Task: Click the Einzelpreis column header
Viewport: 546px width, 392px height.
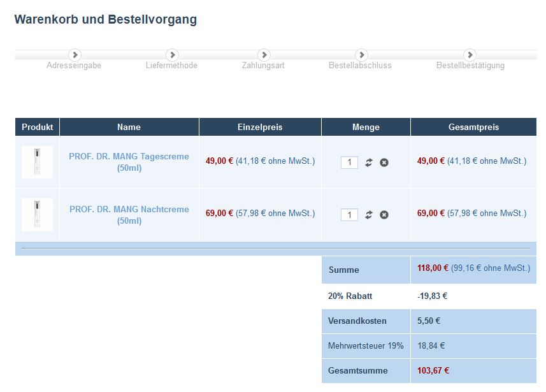Action: tap(260, 127)
